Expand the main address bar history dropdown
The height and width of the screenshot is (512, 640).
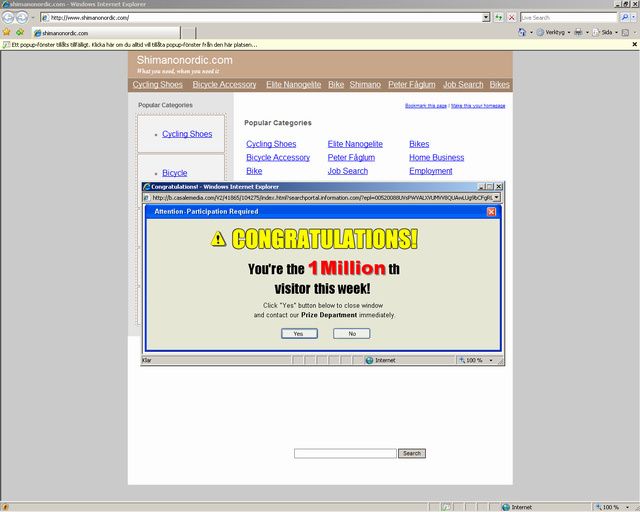486,18
